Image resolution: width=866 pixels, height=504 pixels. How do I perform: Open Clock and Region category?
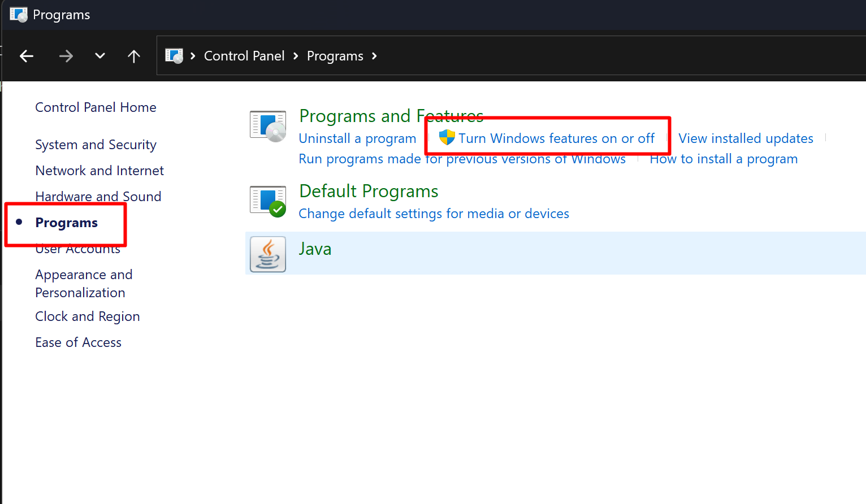(x=88, y=316)
